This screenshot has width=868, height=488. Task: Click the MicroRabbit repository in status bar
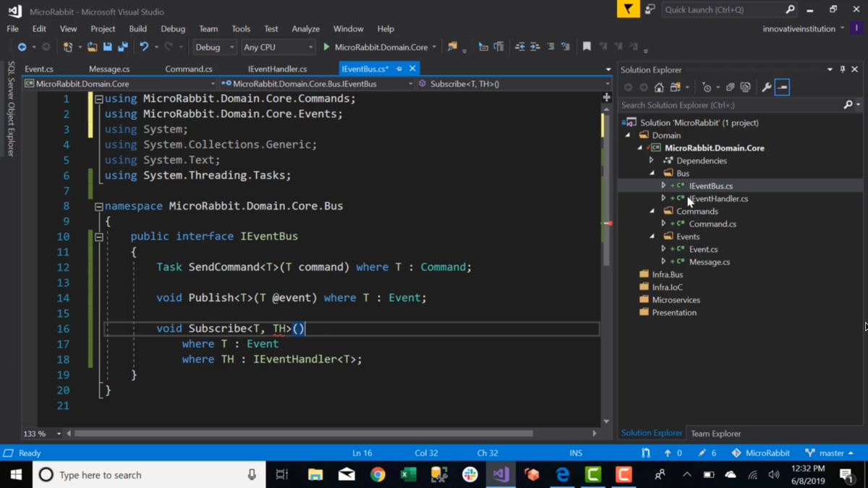760,453
